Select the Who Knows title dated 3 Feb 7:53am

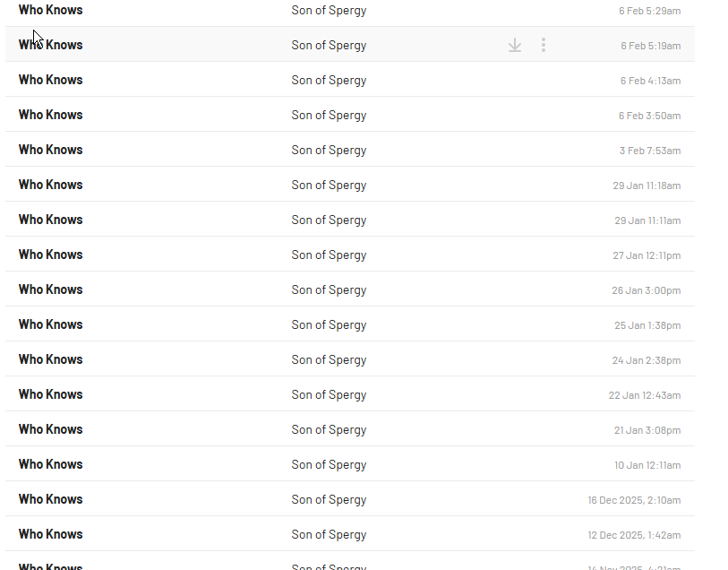(x=51, y=150)
